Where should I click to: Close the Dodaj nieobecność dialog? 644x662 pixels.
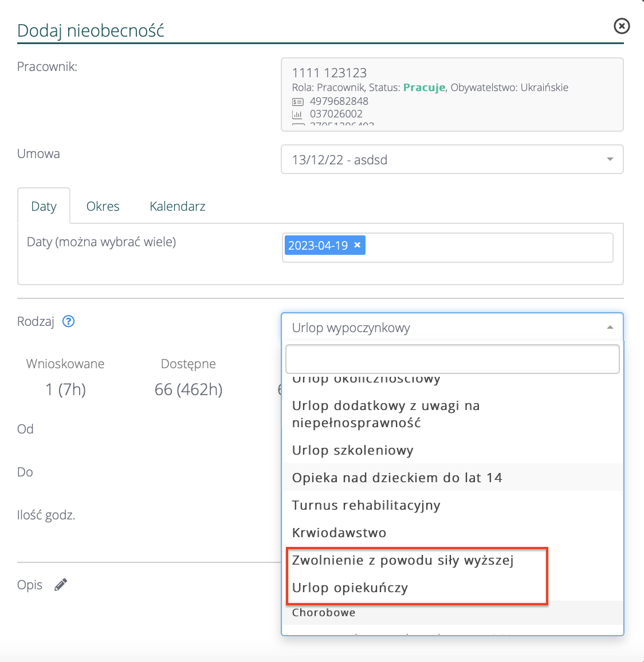click(622, 26)
